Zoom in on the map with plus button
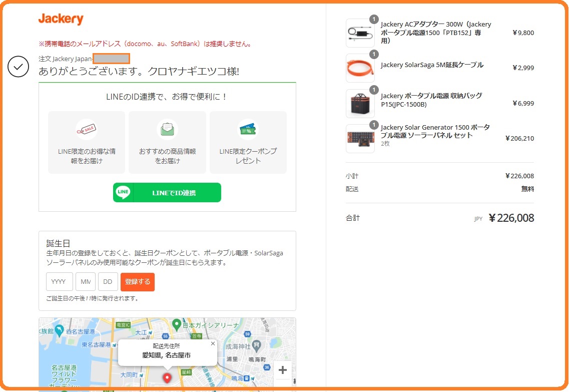The height and width of the screenshot is (392, 570). click(282, 370)
